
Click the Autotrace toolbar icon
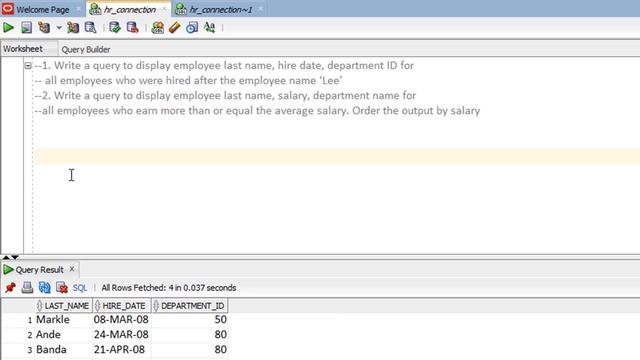pyautogui.click(x=73, y=28)
